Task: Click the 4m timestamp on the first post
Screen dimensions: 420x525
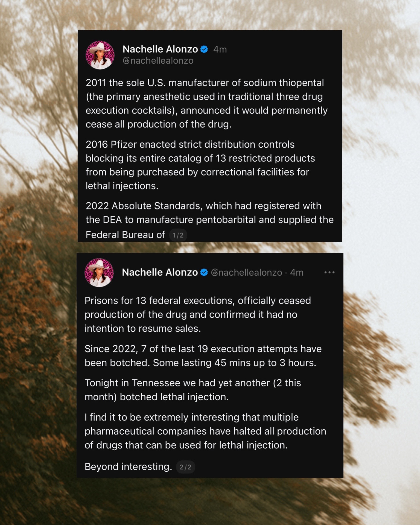Action: 220,49
